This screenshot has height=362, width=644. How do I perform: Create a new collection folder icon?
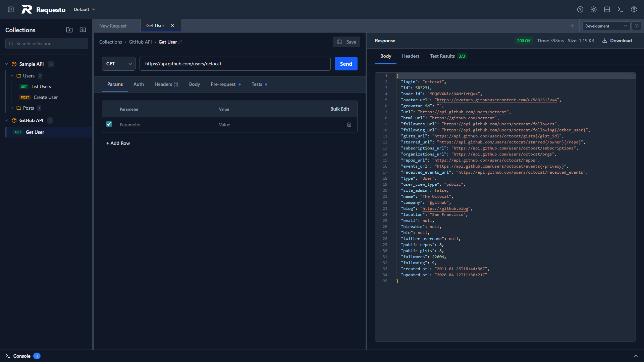[x=69, y=30]
